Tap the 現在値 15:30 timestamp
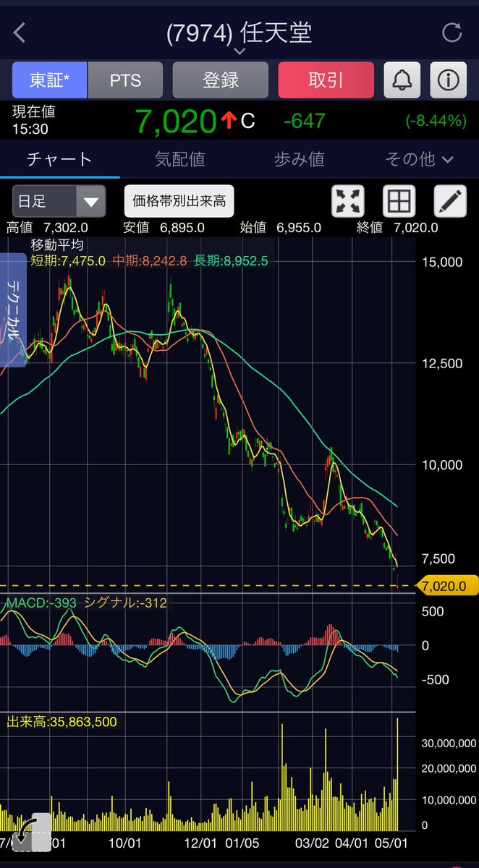The image size is (479, 868). point(33,119)
